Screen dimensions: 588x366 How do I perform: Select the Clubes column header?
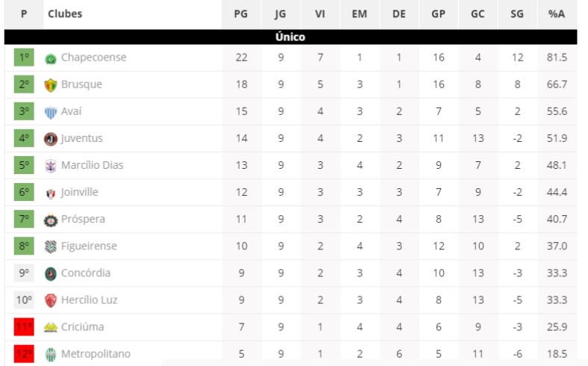[x=65, y=14]
